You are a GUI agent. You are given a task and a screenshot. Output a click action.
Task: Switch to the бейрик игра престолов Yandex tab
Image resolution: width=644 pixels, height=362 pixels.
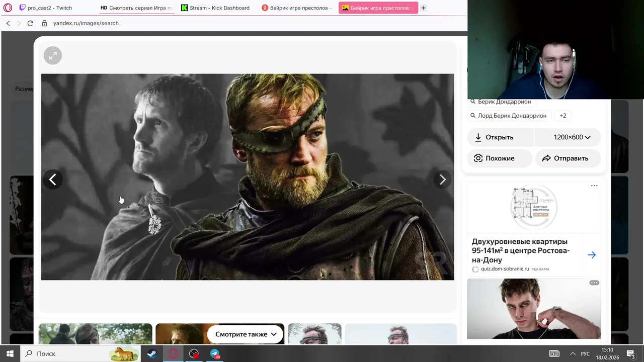click(297, 8)
